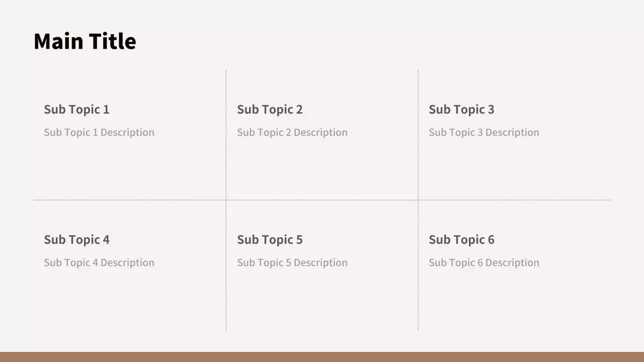Click where horizontal and left vertical dividers cross

coord(226,200)
